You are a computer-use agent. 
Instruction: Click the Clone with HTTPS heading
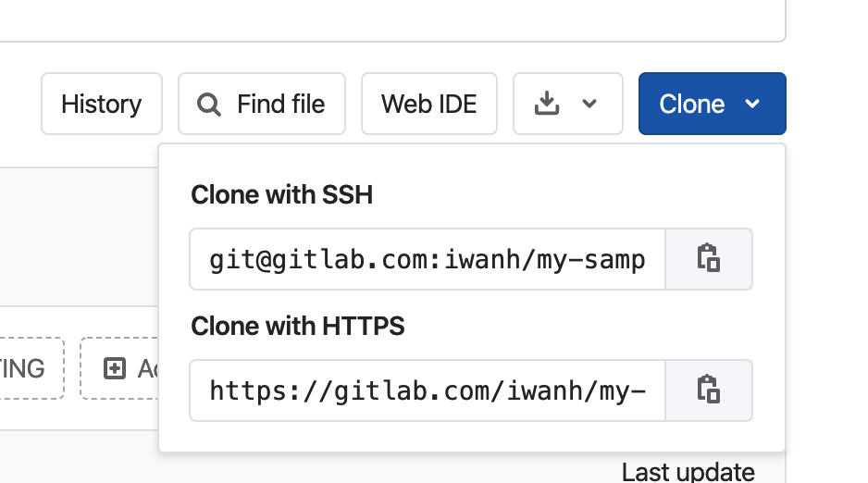pyautogui.click(x=297, y=326)
